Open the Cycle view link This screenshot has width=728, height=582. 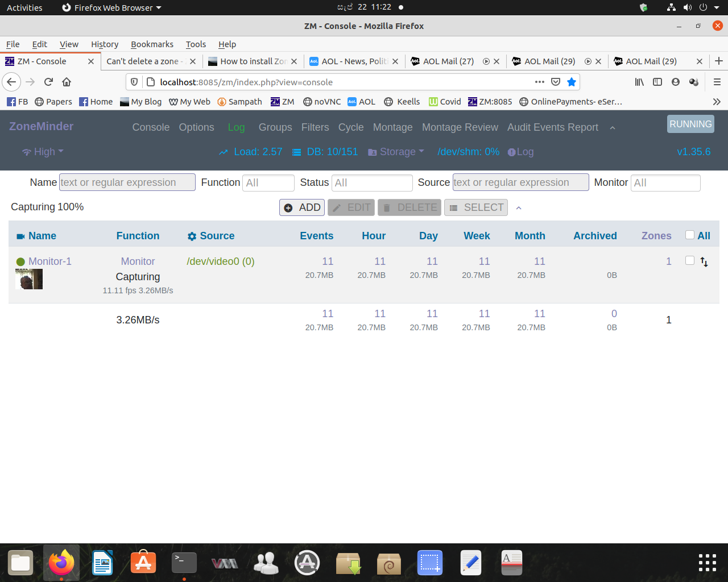click(351, 127)
